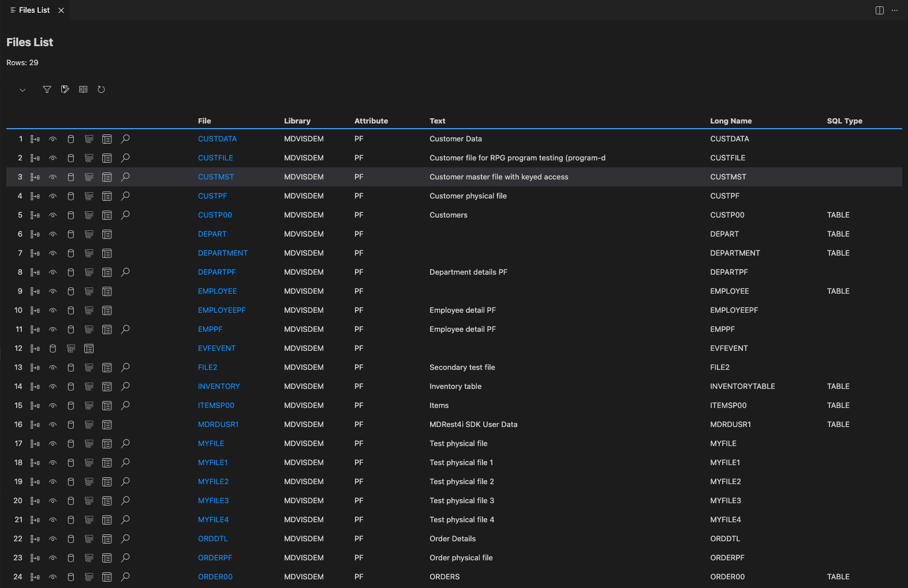Click the Attribute column header

371,121
